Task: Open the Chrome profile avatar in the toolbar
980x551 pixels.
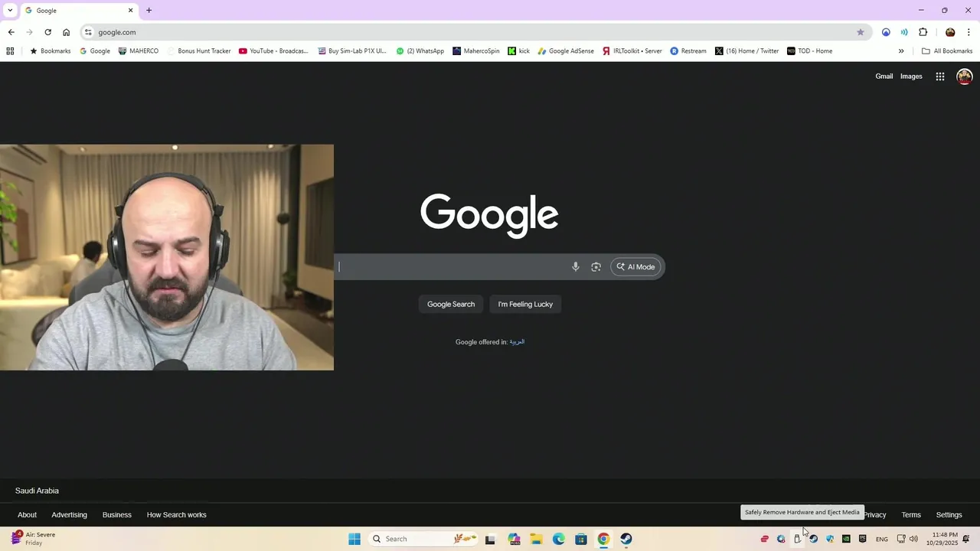Action: point(950,32)
